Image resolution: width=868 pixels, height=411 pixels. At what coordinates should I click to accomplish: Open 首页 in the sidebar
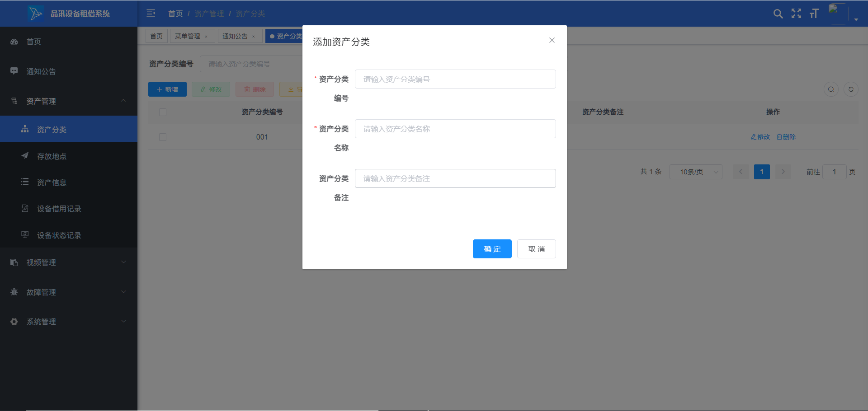coord(69,42)
